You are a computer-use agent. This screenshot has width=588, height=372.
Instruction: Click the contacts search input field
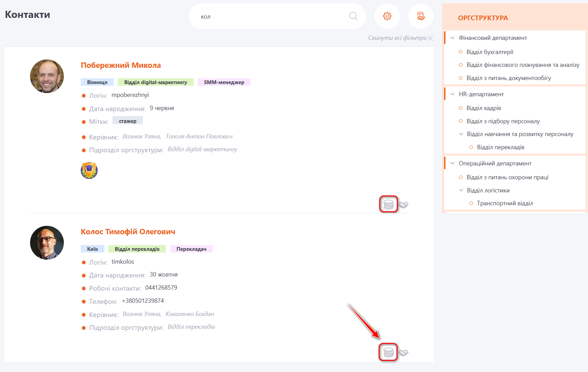(270, 17)
